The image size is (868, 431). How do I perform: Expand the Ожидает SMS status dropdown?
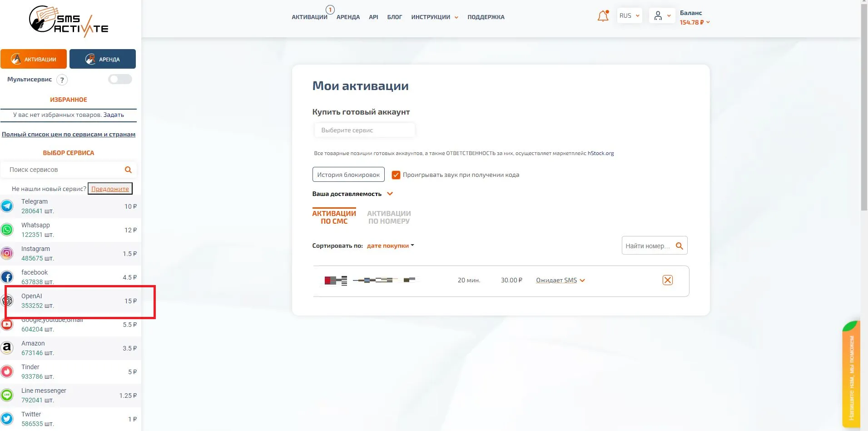pyautogui.click(x=560, y=281)
